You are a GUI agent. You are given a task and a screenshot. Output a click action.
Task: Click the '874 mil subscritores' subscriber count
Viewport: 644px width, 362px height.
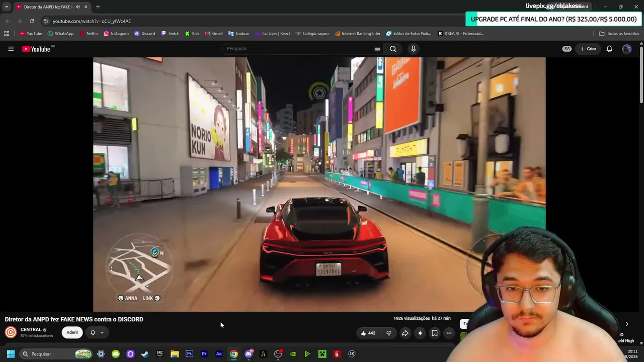(x=37, y=336)
